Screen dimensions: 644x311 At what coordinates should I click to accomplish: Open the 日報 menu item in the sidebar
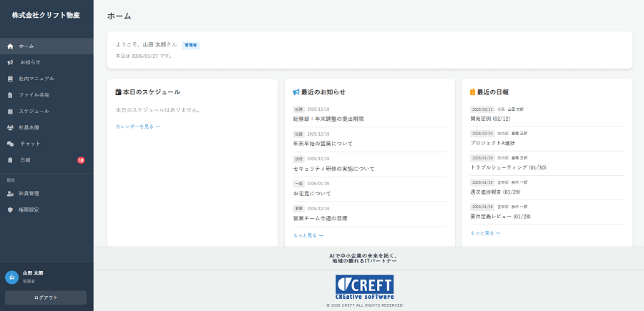tap(25, 160)
